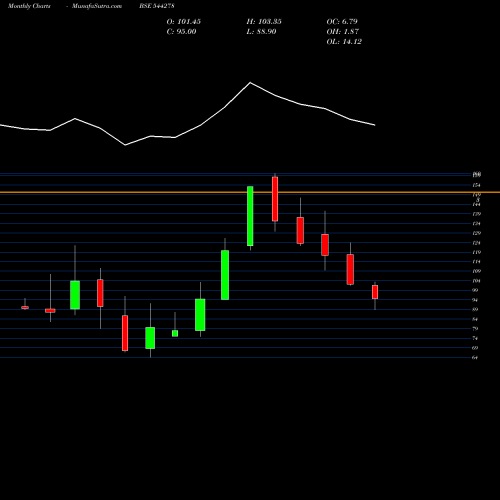Click the 'BSE 544278' symbol label
The width and height of the screenshot is (500, 500).
click(157, 6)
